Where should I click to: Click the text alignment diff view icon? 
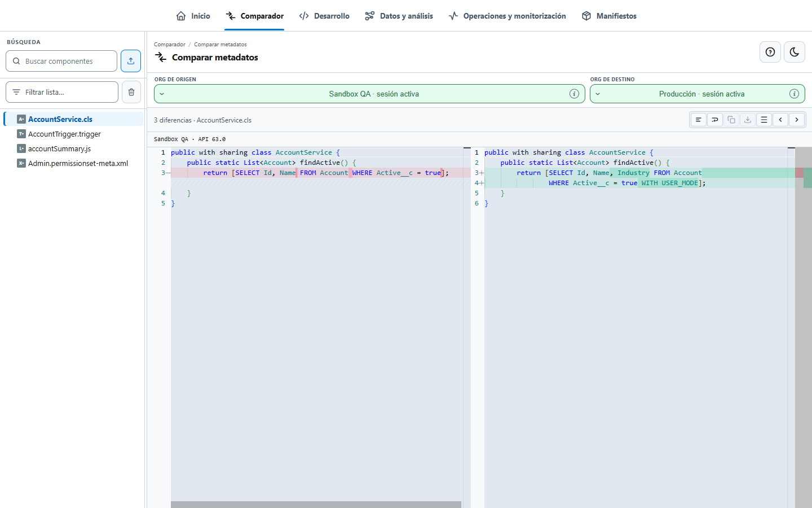[x=699, y=120]
